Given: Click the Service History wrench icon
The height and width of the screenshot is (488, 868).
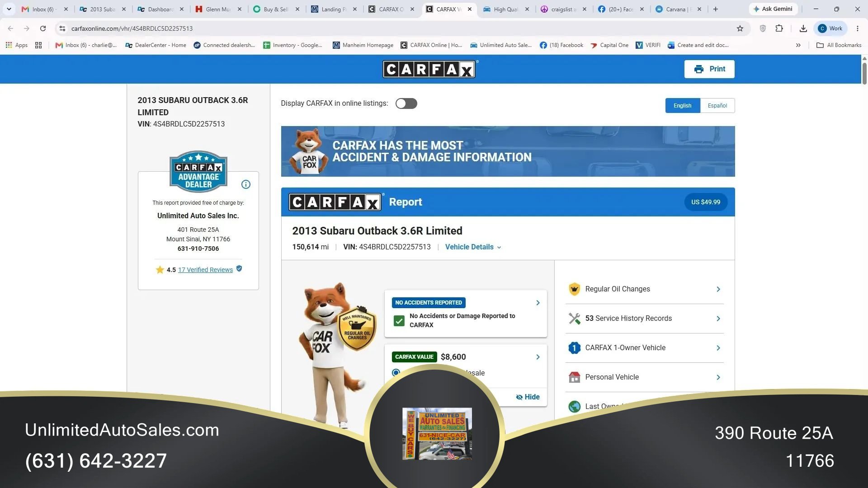Looking at the screenshot, I should [x=574, y=319].
